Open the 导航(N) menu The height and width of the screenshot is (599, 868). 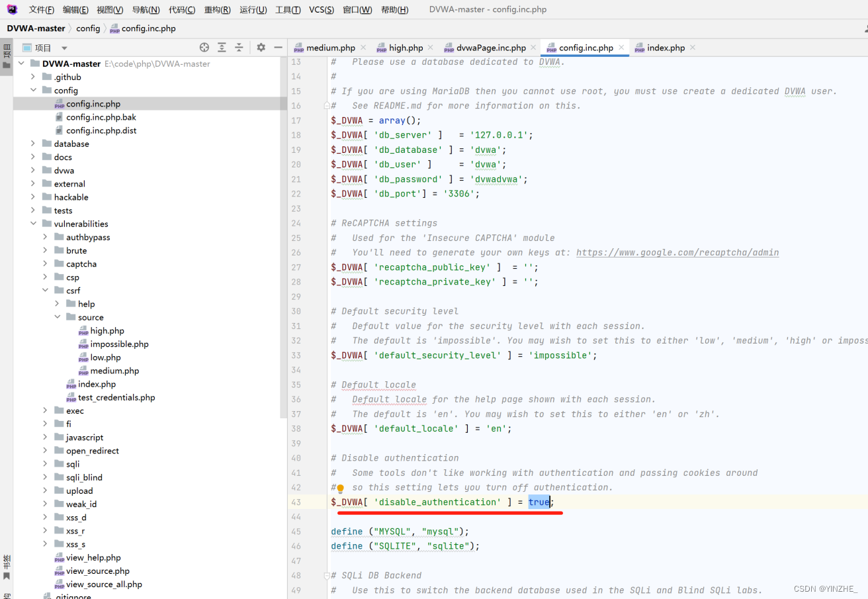point(146,10)
